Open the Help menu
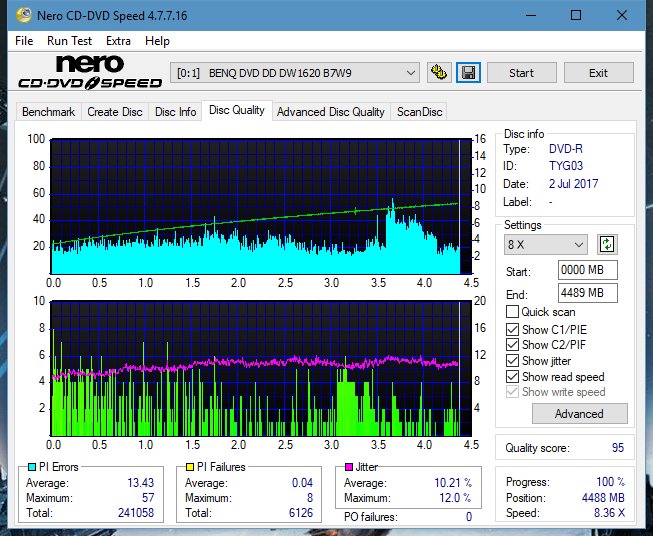 click(157, 41)
